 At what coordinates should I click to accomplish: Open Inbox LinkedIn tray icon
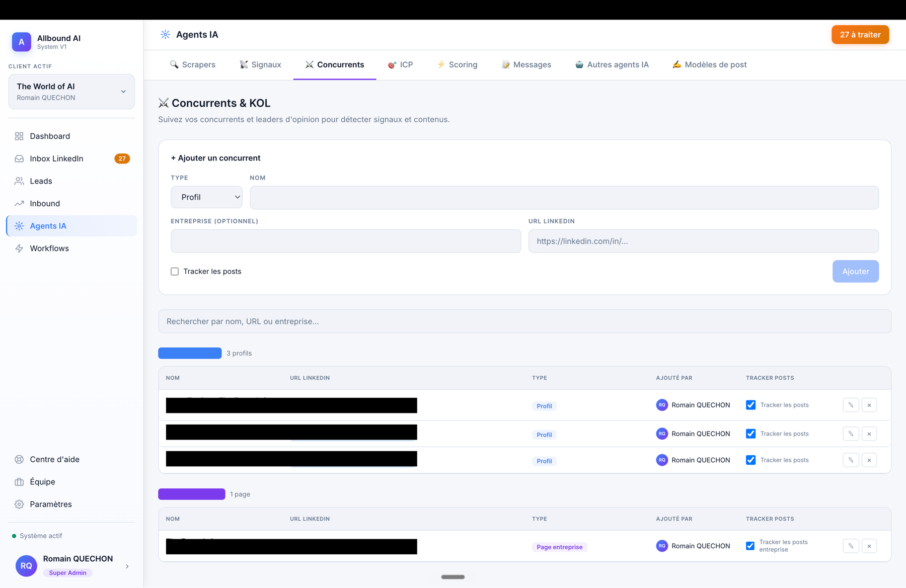[x=19, y=158]
